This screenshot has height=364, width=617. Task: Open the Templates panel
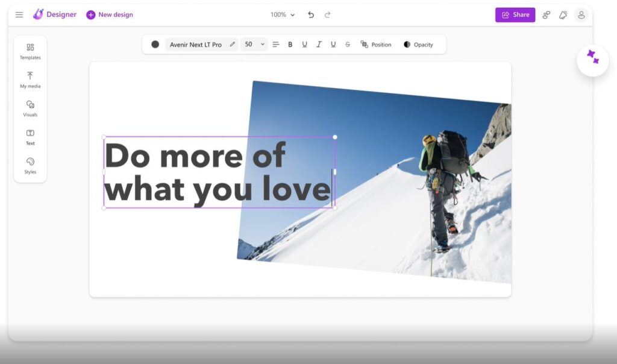click(x=30, y=51)
